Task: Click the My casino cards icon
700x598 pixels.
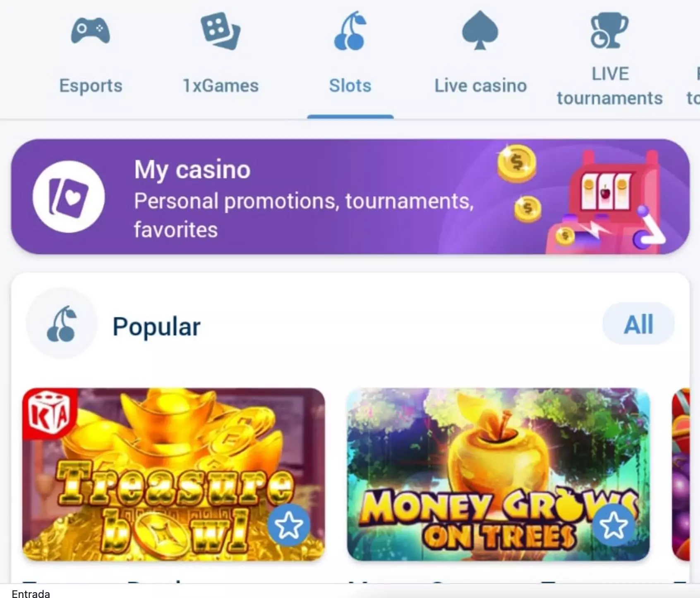Action: click(x=69, y=197)
